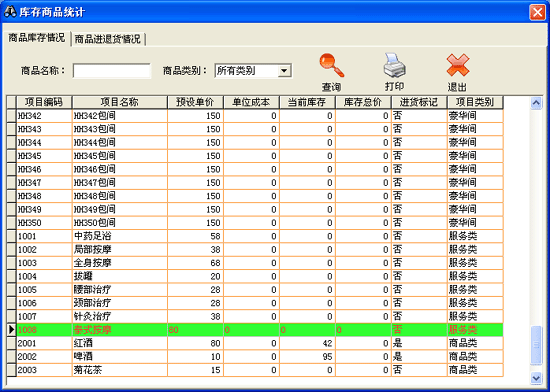Click the code cell 2001
The height and width of the screenshot is (392, 550).
pos(44,343)
